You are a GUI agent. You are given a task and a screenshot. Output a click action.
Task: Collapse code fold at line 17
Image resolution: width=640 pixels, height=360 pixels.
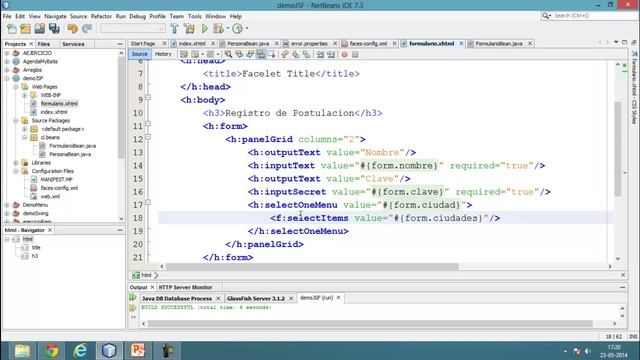[148, 202]
